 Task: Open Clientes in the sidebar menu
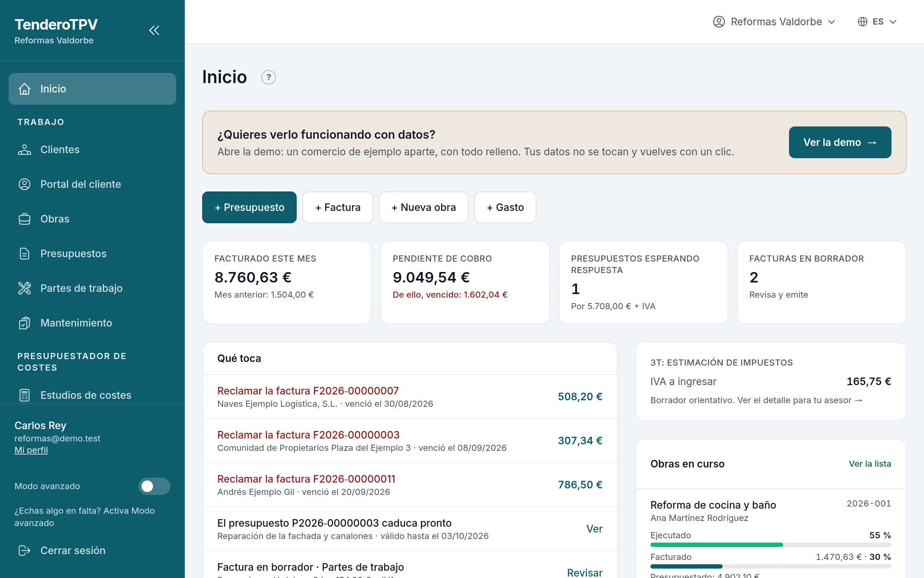(x=92, y=150)
